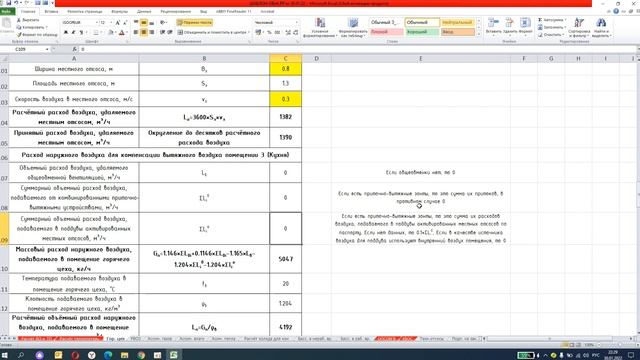Open the number format combo box
Screen dimensions: 640x360
276,23
